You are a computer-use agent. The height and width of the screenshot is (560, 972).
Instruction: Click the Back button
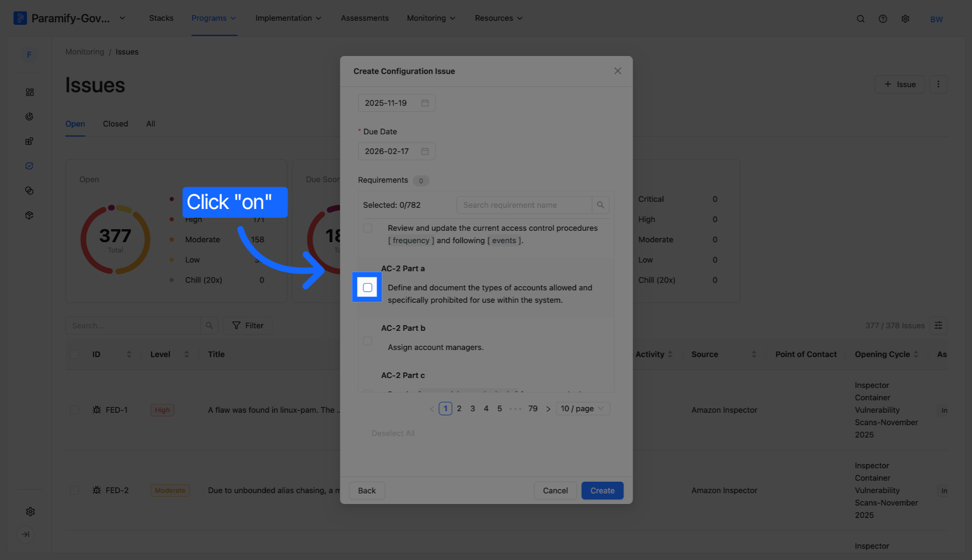tap(367, 491)
